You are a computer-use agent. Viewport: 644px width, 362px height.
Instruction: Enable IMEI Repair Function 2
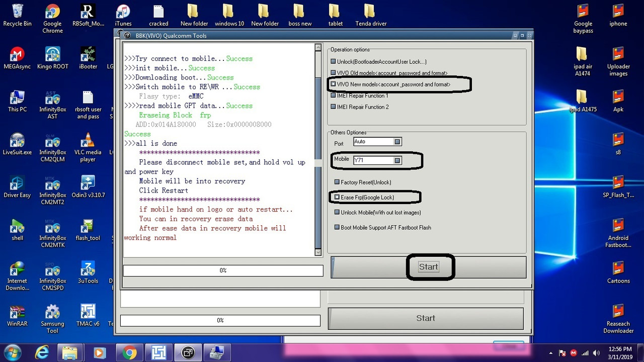pyautogui.click(x=333, y=107)
